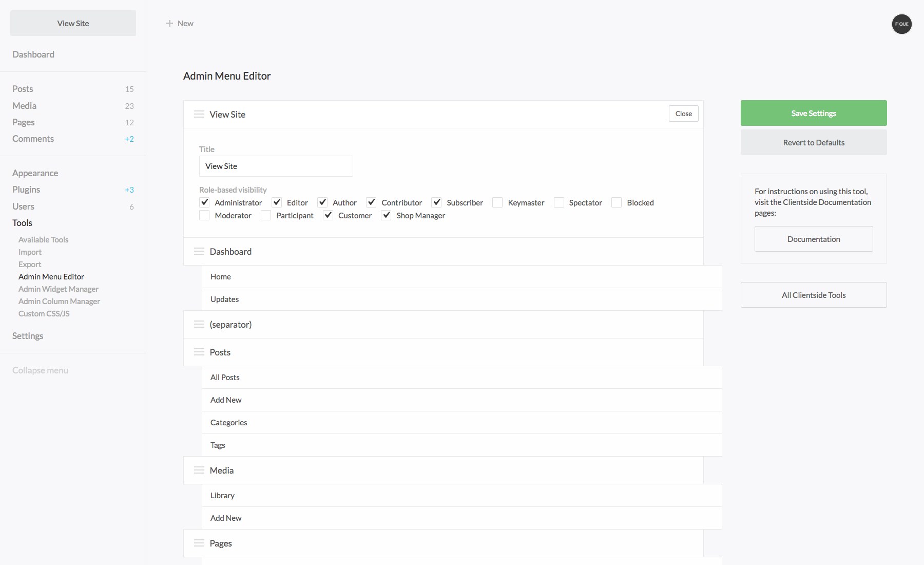This screenshot has width=924, height=565.
Task: Click the Title input field
Action: click(x=276, y=166)
